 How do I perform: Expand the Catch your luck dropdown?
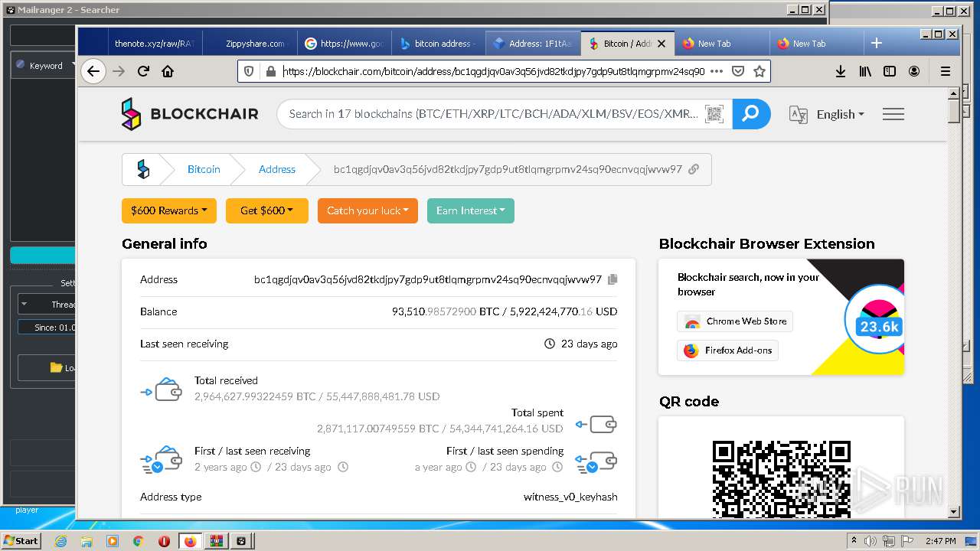point(367,210)
